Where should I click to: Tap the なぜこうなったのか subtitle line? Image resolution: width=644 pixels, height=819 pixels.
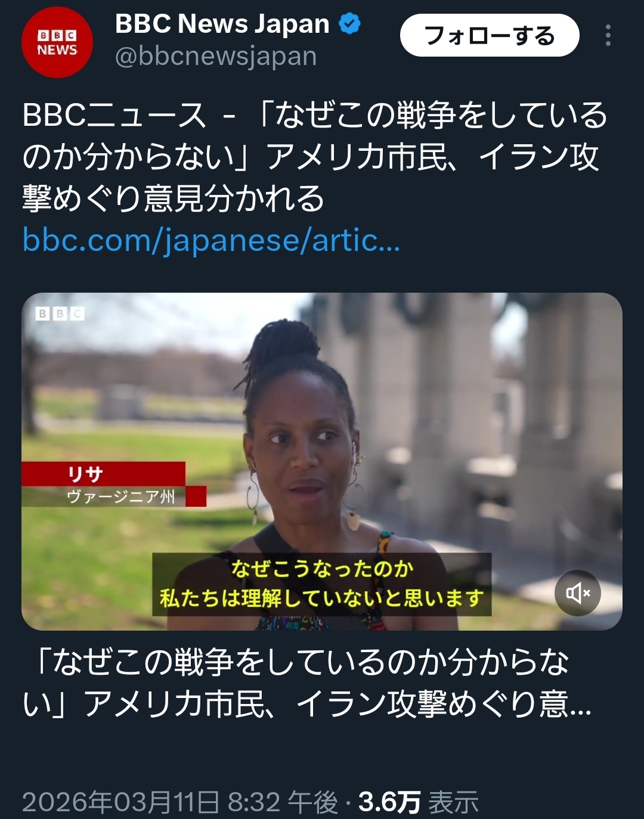click(x=322, y=568)
